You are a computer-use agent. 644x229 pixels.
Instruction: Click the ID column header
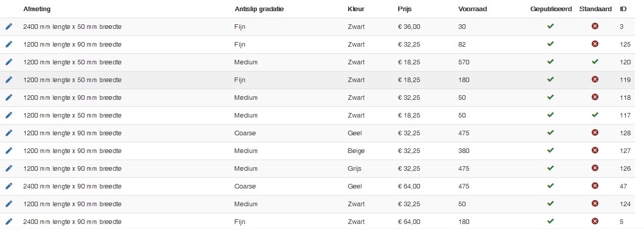tap(623, 9)
